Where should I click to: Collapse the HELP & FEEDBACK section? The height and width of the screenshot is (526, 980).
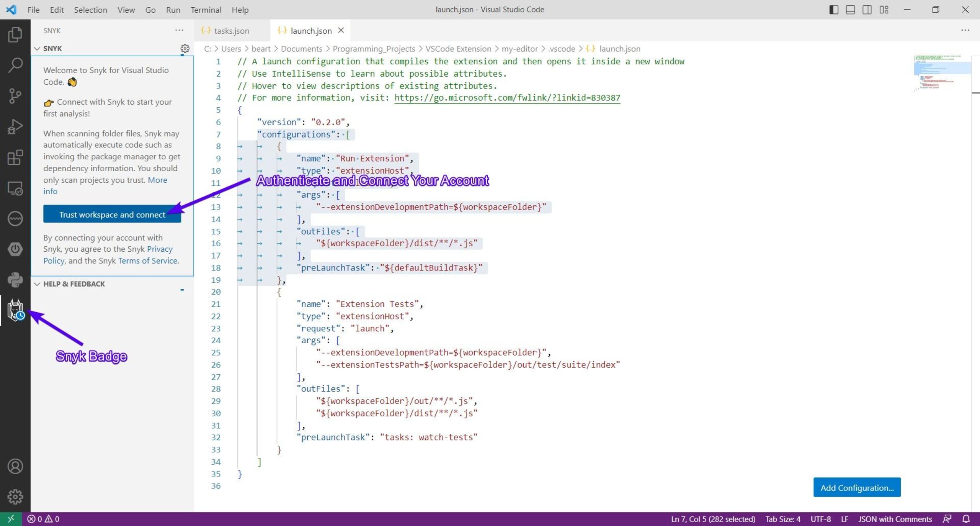pyautogui.click(x=37, y=284)
